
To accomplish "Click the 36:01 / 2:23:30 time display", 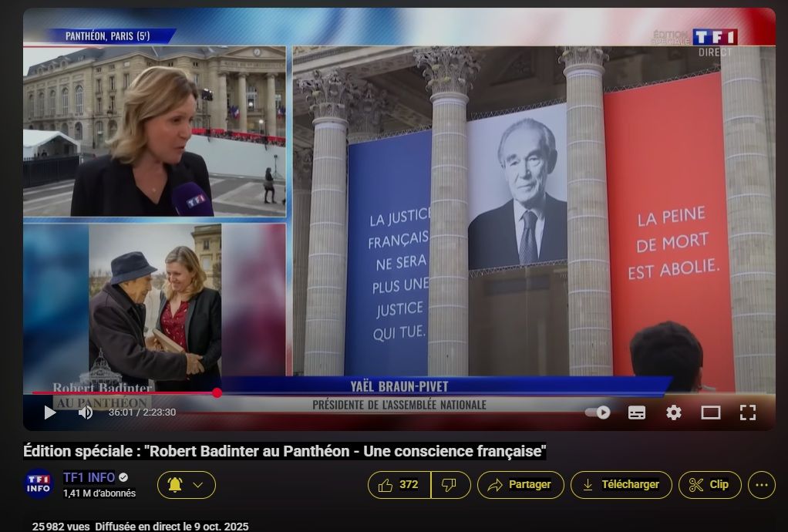I will pyautogui.click(x=142, y=412).
